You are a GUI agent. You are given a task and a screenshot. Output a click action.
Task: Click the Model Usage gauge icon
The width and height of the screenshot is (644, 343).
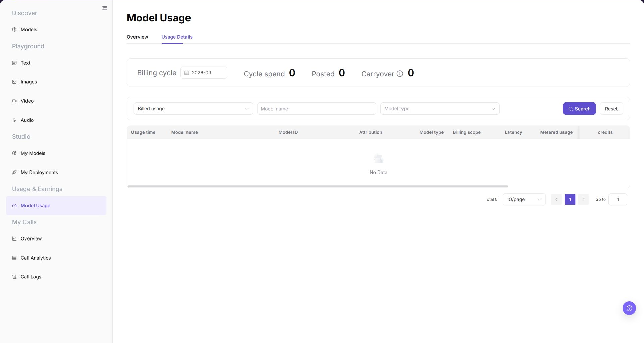tap(14, 206)
